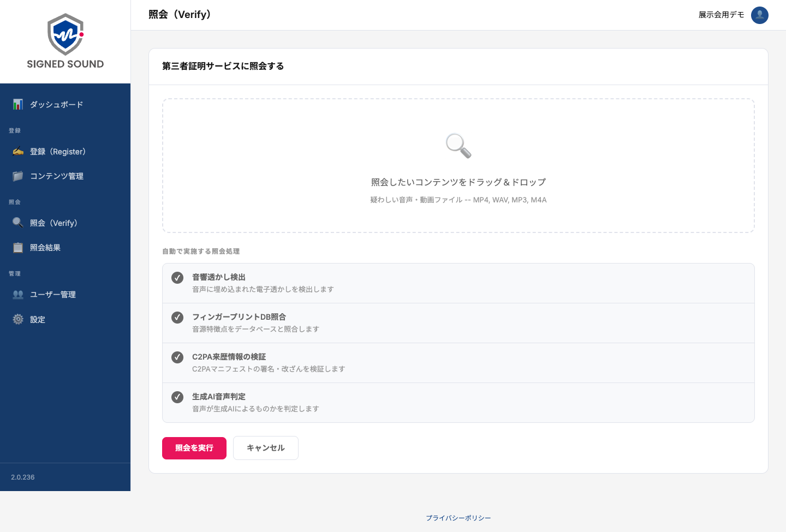Click the Signed Sound shield logo
The width and height of the screenshot is (786, 532).
click(65, 34)
